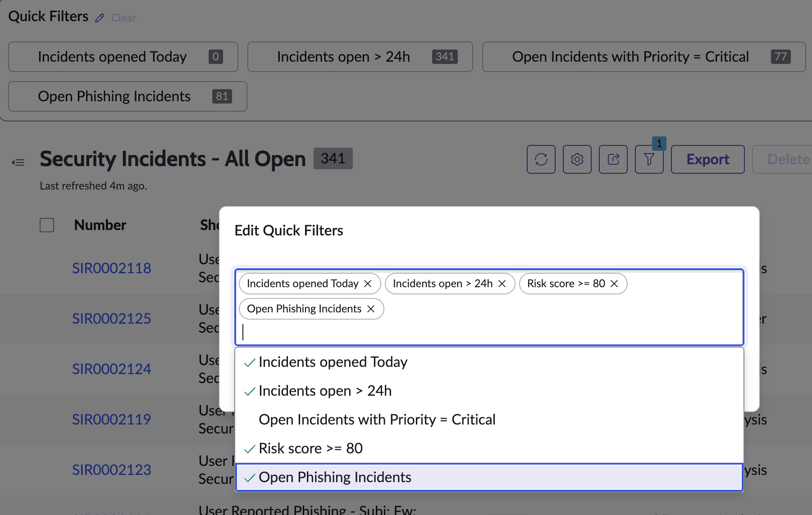812x515 pixels.
Task: Deselect Incidents opened Today in dropdown list
Action: point(489,362)
